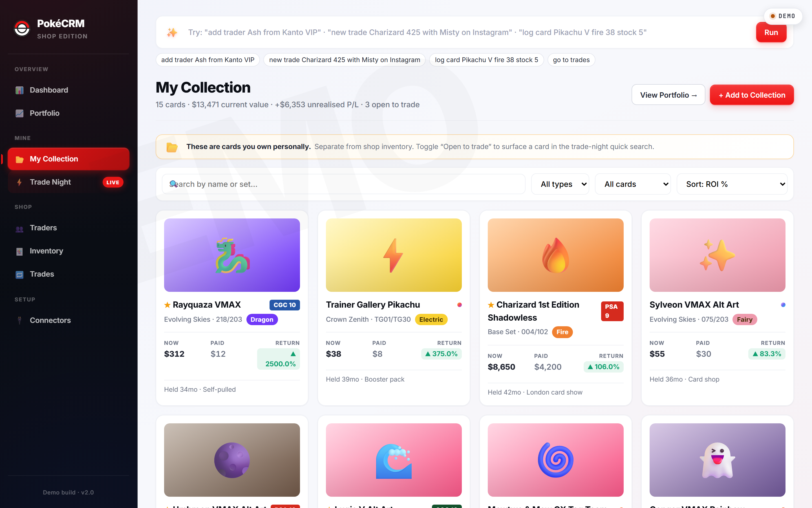This screenshot has height=508, width=812.
Task: Click the Run button
Action: (771, 32)
